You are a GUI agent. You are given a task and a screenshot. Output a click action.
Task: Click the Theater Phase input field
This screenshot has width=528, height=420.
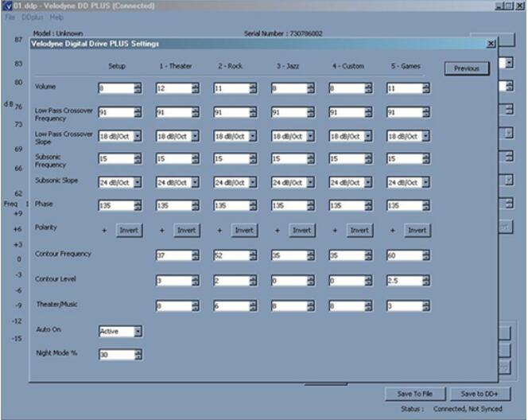pyautogui.click(x=174, y=205)
